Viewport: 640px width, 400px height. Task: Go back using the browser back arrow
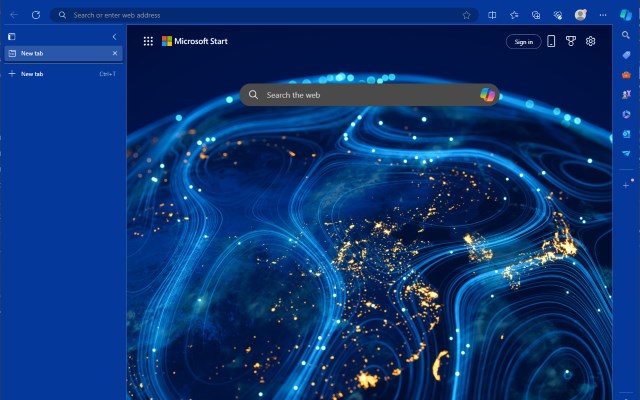click(x=14, y=15)
